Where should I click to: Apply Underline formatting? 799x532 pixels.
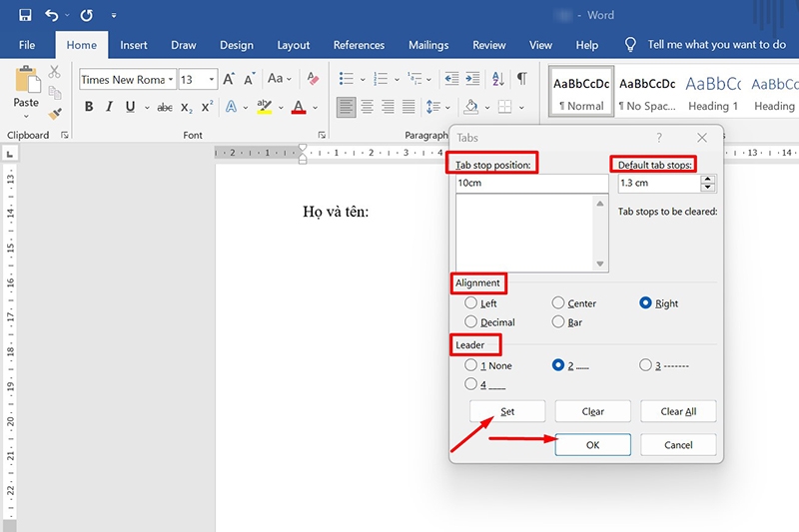131,107
